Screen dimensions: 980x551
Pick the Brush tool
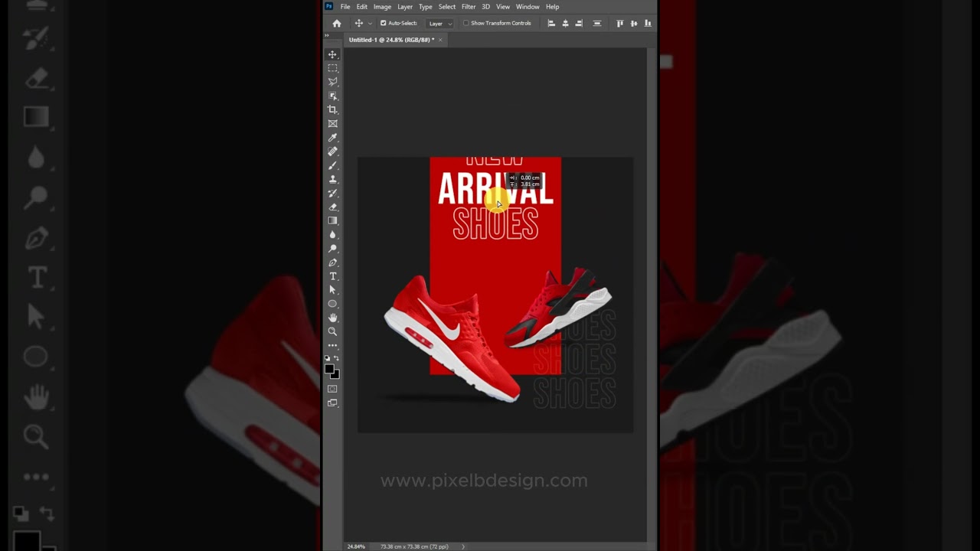click(332, 165)
